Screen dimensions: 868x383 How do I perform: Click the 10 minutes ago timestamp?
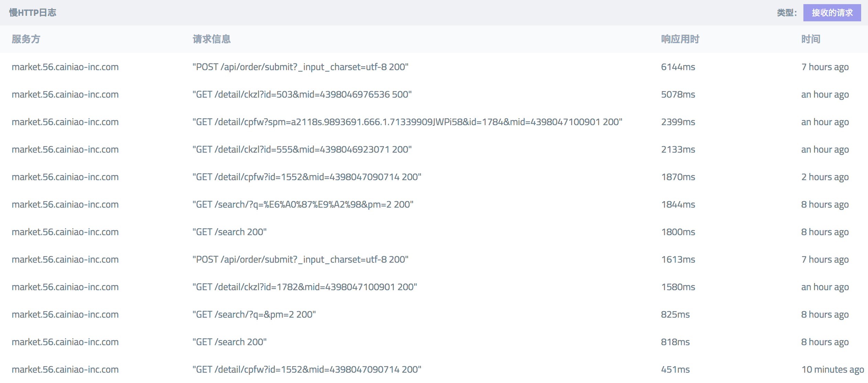(833, 370)
